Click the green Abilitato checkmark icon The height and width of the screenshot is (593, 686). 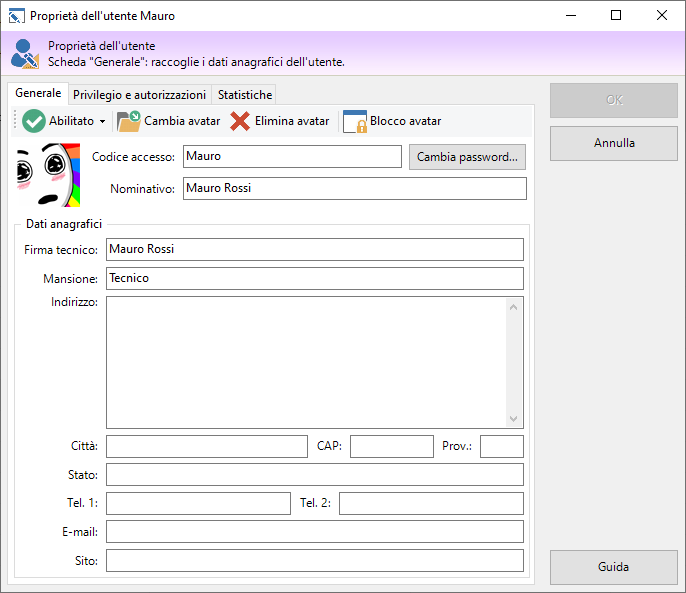pos(34,121)
